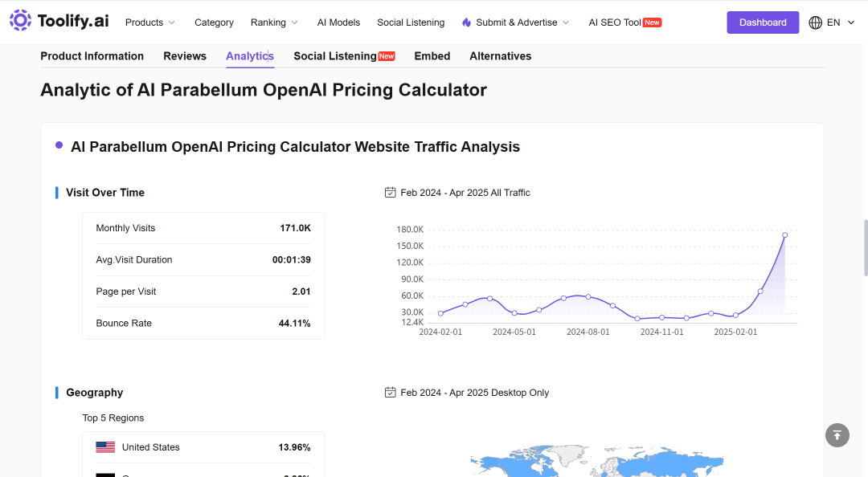Screen dimensions: 868x477
Task: Click the Toolify.ai logo icon
Action: [x=20, y=20]
